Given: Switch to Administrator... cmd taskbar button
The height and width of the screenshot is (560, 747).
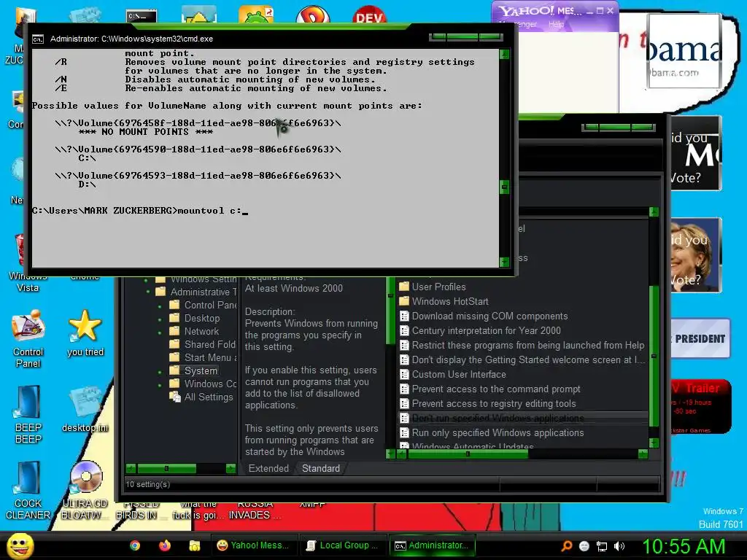Looking at the screenshot, I should tap(432, 545).
